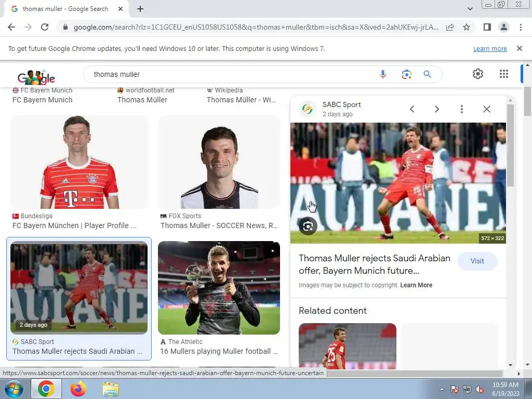Open the large Muller celebration preview image

pos(398,183)
